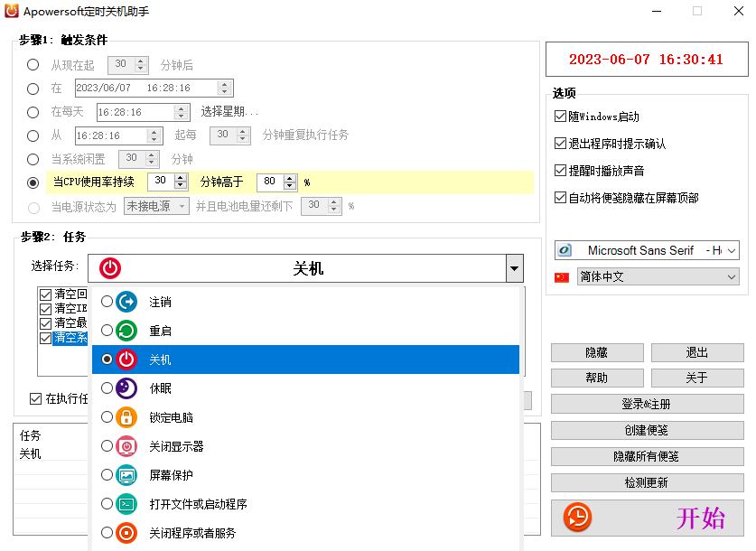Click the 2023/06/07 date-time spinner arrows

(x=224, y=89)
